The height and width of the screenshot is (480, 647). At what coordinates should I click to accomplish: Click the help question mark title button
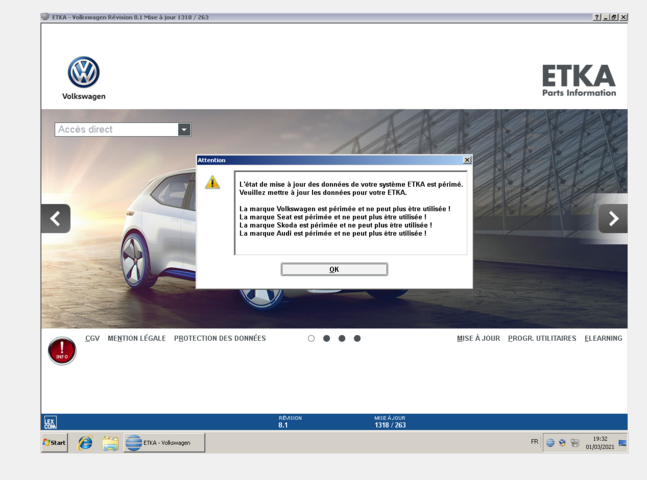tap(597, 17)
